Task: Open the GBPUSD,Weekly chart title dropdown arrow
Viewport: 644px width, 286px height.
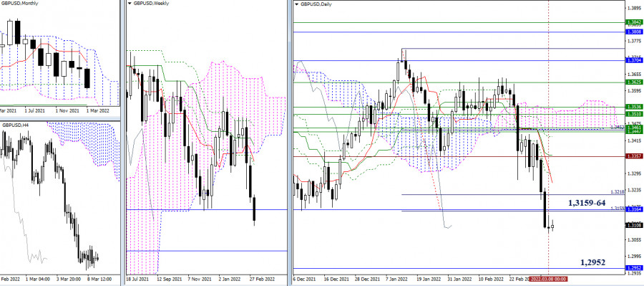Action: [130, 3]
